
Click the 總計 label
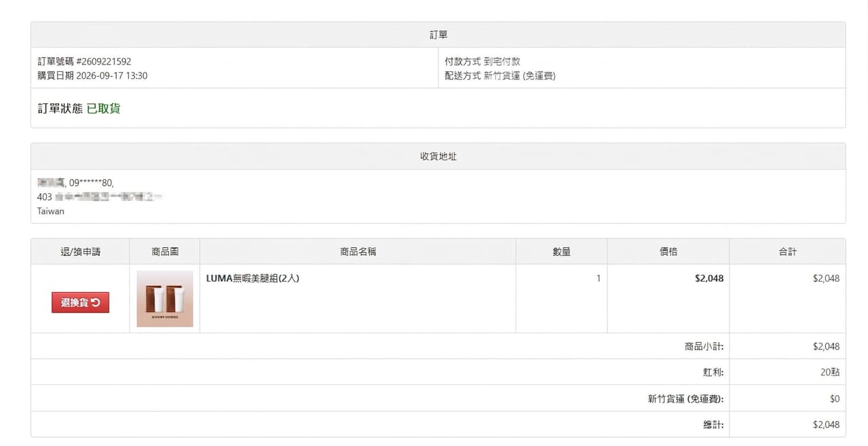pyautogui.click(x=713, y=425)
